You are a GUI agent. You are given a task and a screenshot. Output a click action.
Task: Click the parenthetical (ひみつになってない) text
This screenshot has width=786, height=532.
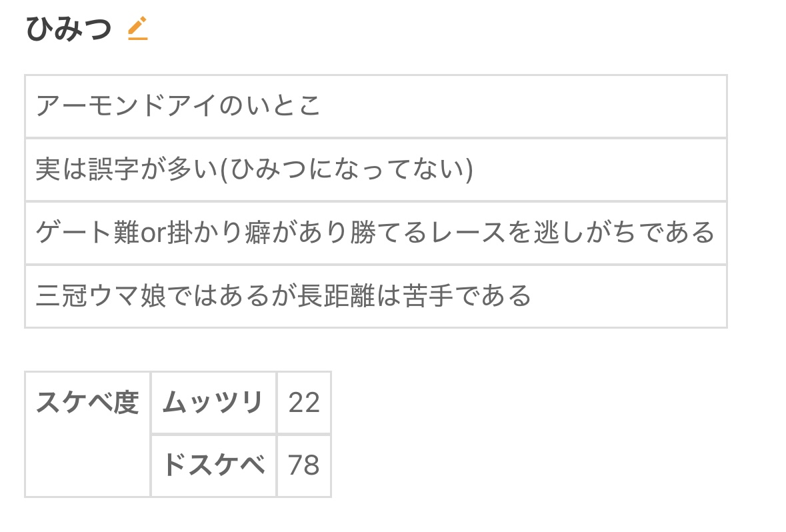tap(346, 170)
